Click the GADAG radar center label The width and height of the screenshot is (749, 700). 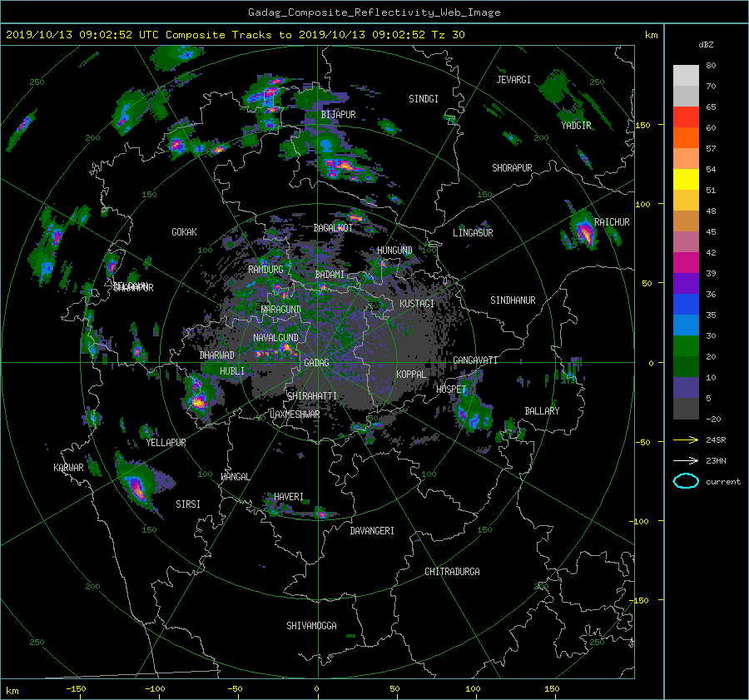pyautogui.click(x=316, y=363)
